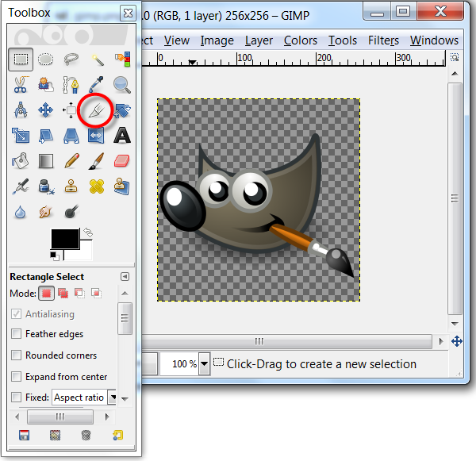476x461 pixels.
Task: Enable Expand from center option
Action: tap(16, 377)
